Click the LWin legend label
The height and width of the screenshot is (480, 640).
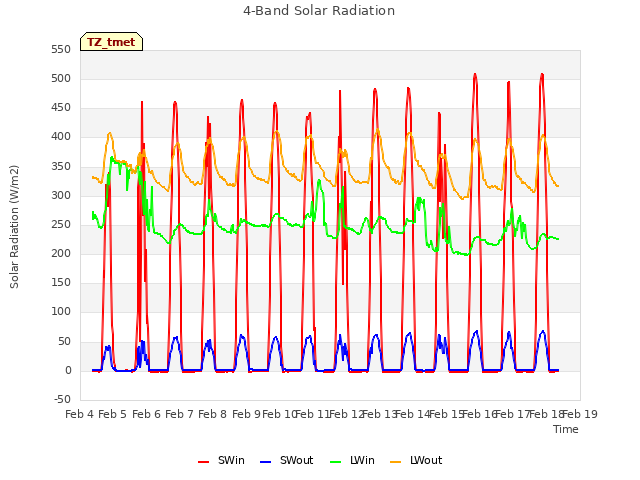point(362,460)
